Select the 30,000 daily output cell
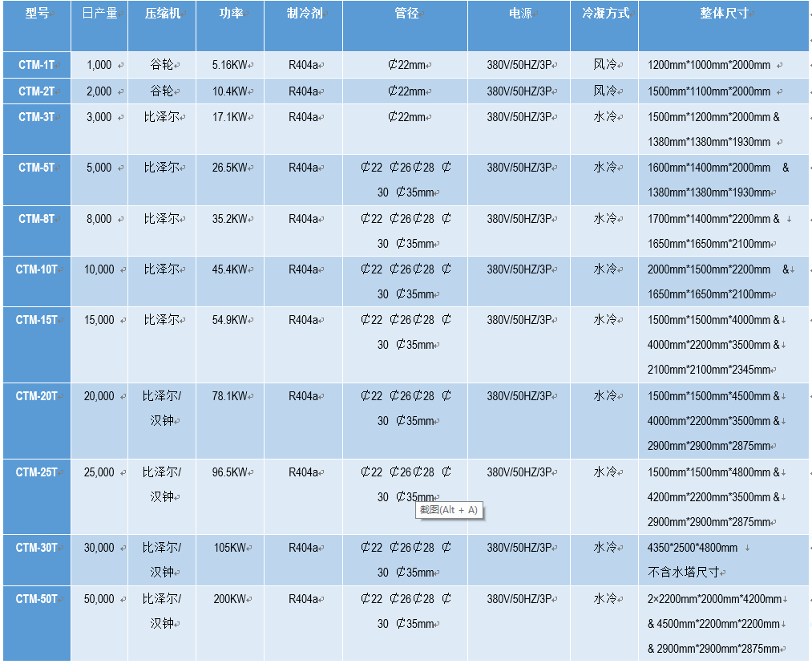This screenshot has height=664, width=812. 99,548
